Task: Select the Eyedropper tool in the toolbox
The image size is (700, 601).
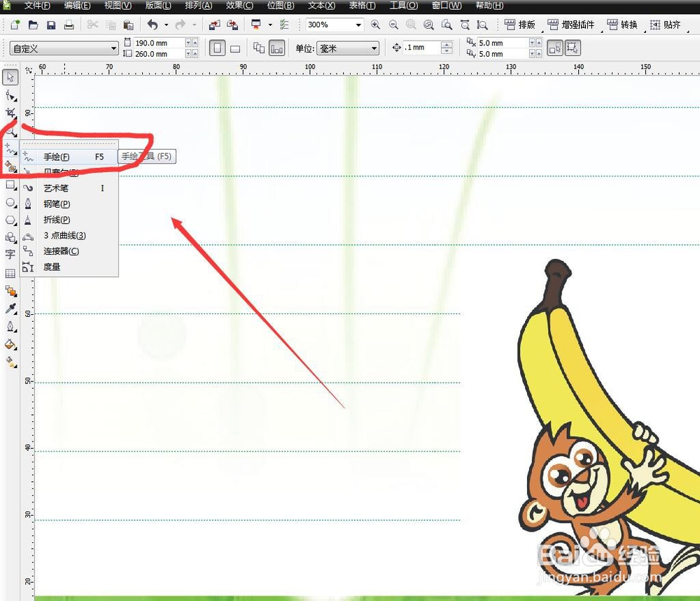Action: (x=10, y=309)
